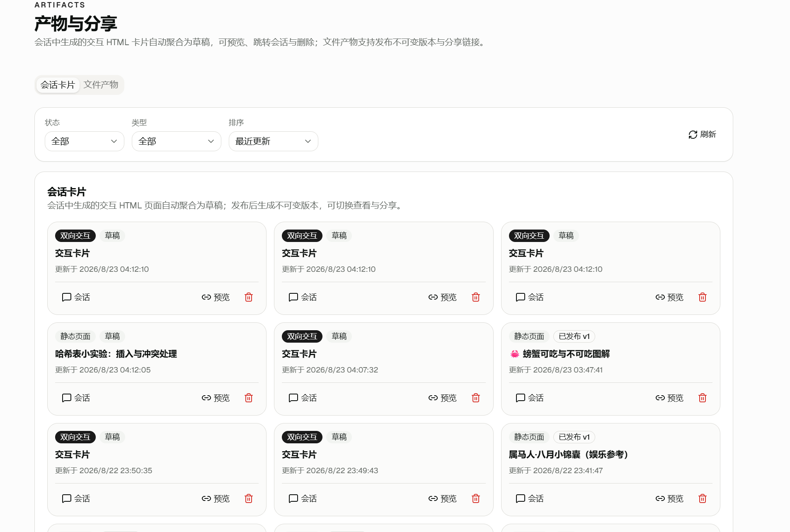This screenshot has height=532, width=790.
Task: Open 会话 for the 螃蟹可吃与不可吃图解 card
Action: click(x=529, y=398)
